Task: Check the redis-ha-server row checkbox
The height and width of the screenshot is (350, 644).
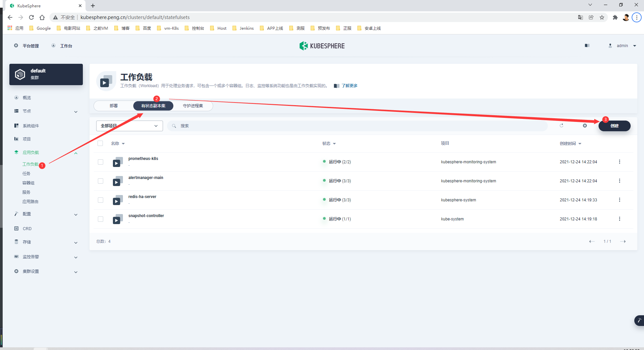Action: [101, 200]
